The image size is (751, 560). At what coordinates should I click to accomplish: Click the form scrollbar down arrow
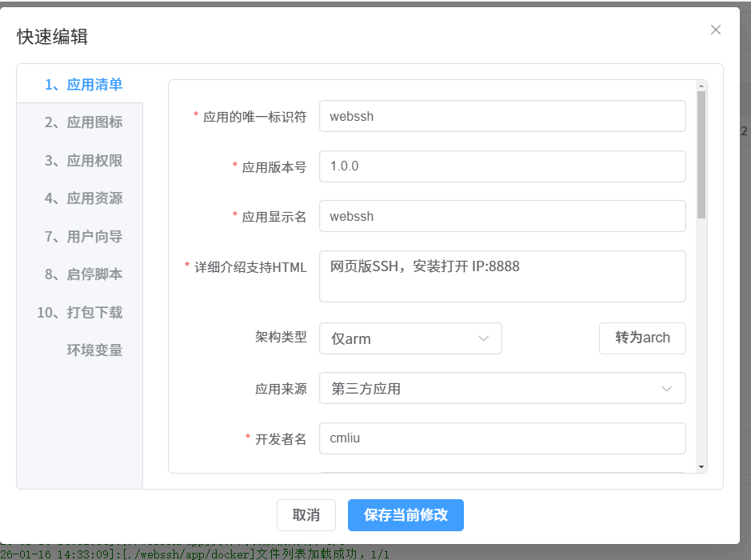point(701,466)
